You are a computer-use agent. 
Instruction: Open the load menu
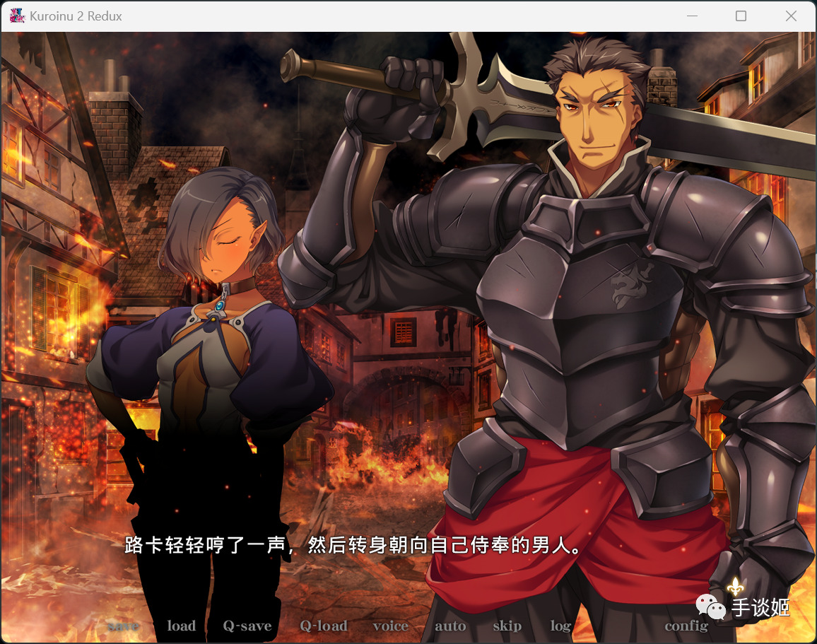click(x=182, y=625)
